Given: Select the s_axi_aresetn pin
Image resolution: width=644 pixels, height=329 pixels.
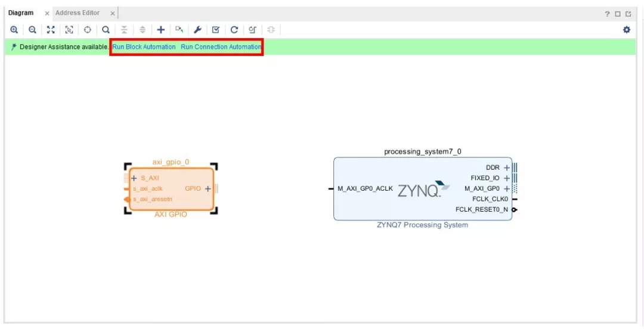Looking at the screenshot, I should tap(153, 199).
